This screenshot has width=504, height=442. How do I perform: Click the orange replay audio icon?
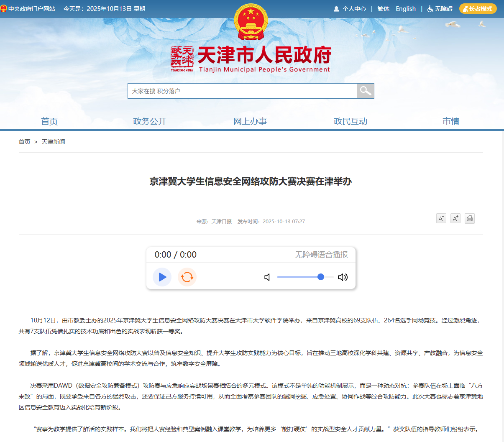[187, 277]
